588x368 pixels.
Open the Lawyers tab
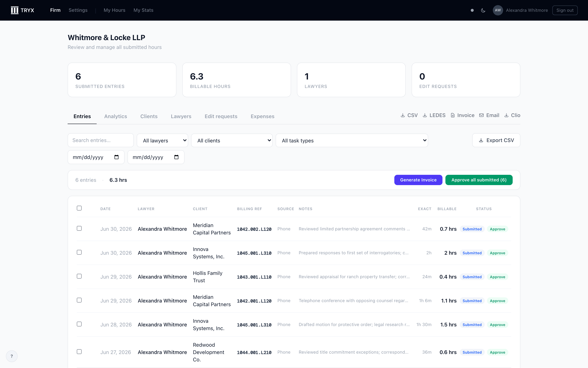click(x=181, y=116)
